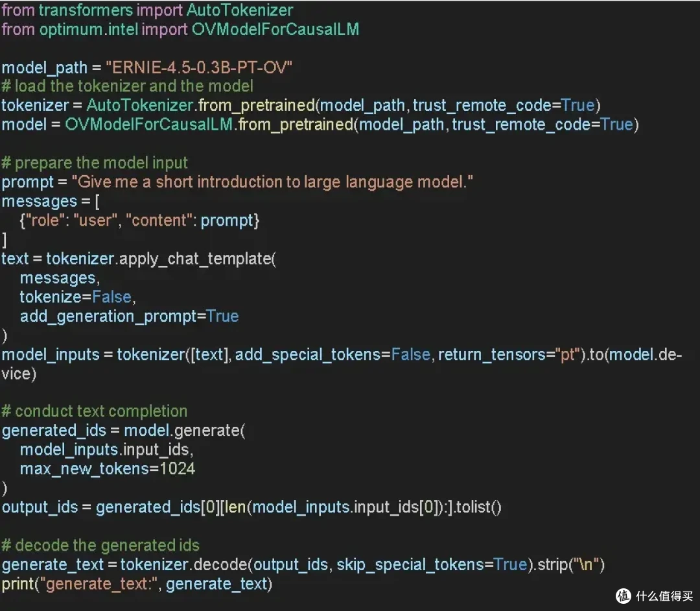Viewport: 700px width, 611px height.
Task: Click 'tokenizer.apply_chat_template(' text
Action: tap(161, 259)
